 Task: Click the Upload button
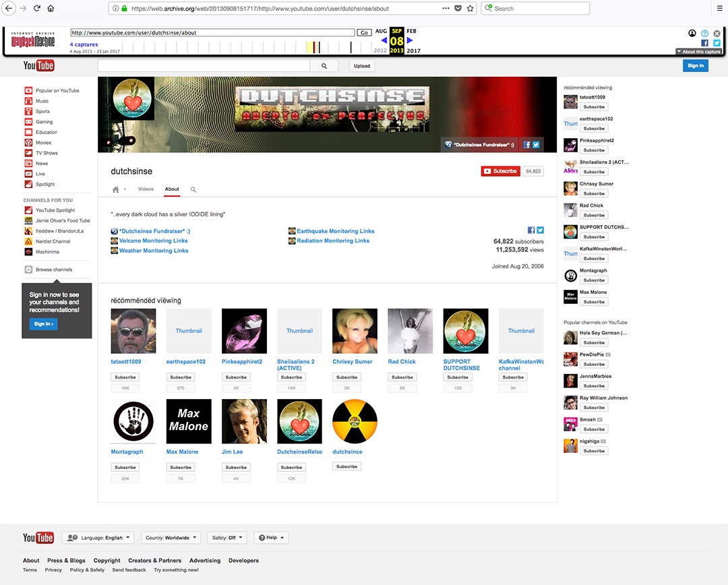point(362,66)
